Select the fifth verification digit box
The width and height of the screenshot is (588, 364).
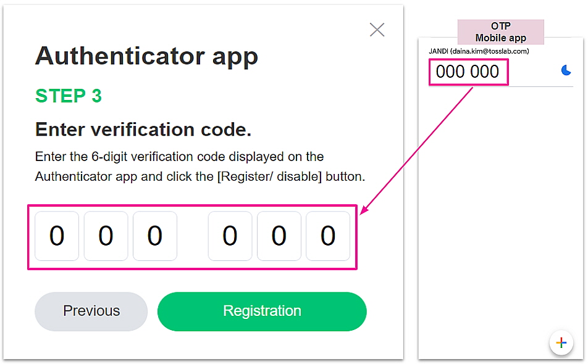pyautogui.click(x=279, y=236)
